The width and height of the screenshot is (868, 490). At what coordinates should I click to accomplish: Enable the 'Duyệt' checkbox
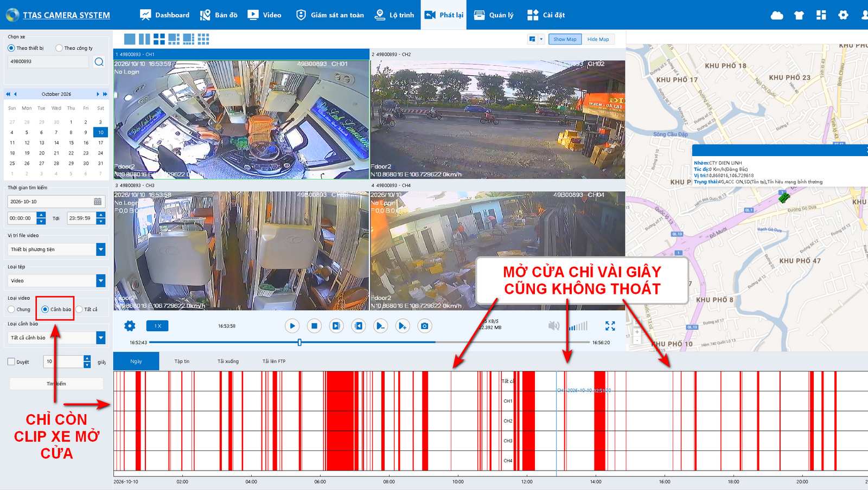tap(11, 362)
